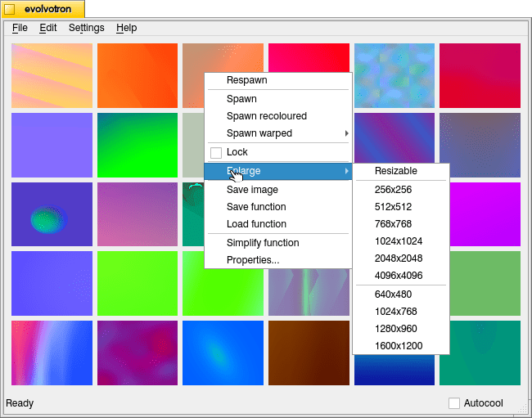
Task: Open the Settings menu
Action: tap(87, 28)
